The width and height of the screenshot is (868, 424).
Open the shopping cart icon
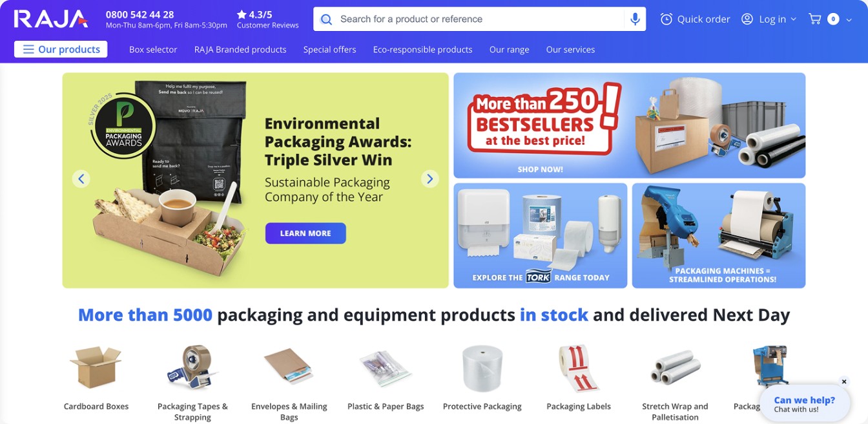[x=815, y=19]
